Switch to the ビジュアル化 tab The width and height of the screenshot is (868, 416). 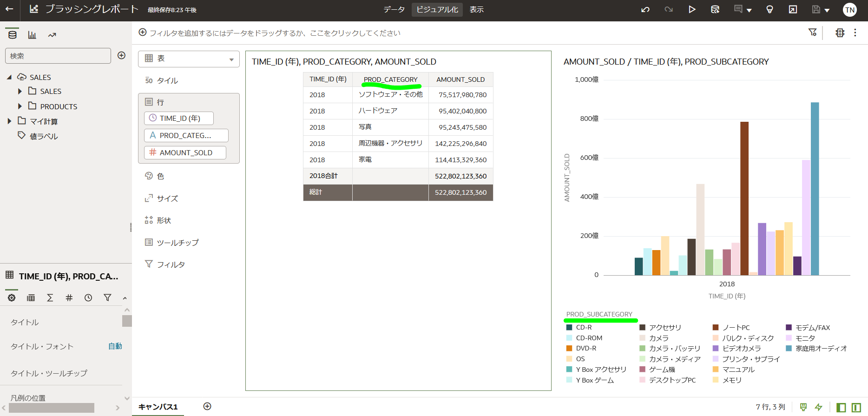click(437, 9)
